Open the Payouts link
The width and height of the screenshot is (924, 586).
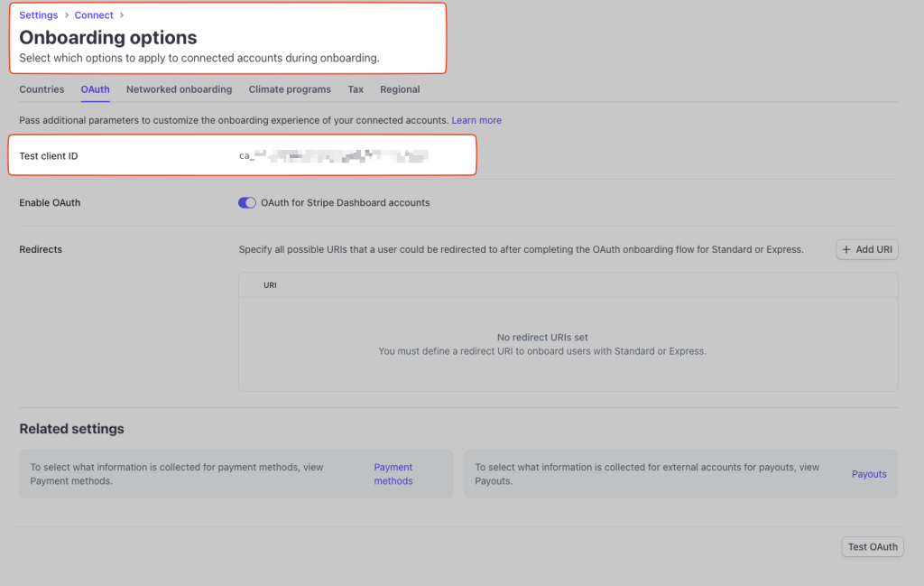click(x=869, y=474)
